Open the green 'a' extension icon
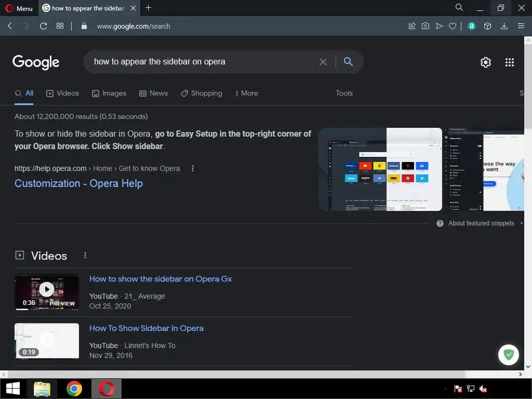 [472, 26]
